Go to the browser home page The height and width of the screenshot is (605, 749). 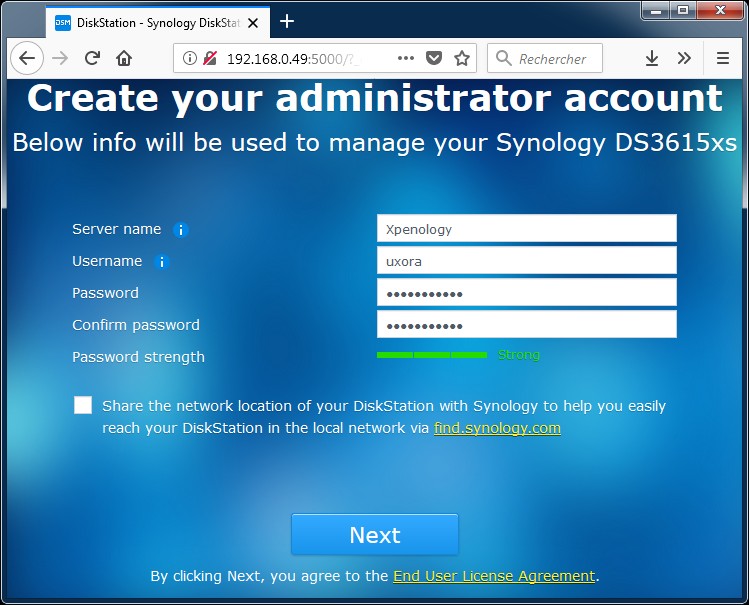click(124, 58)
